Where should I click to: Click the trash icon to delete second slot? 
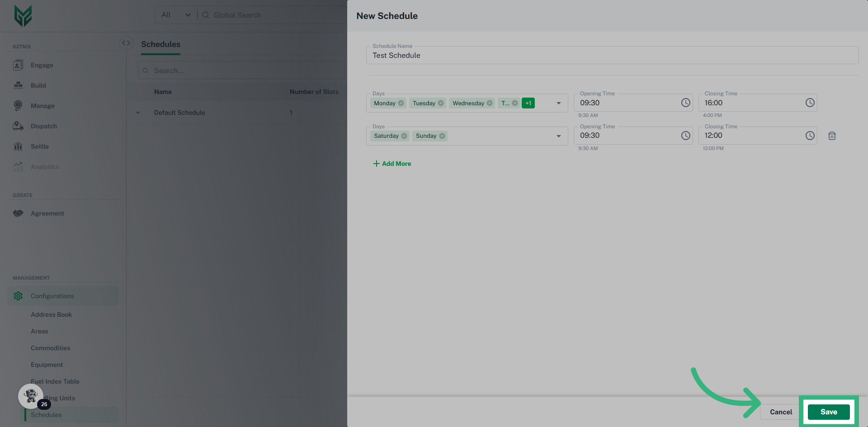click(x=831, y=136)
